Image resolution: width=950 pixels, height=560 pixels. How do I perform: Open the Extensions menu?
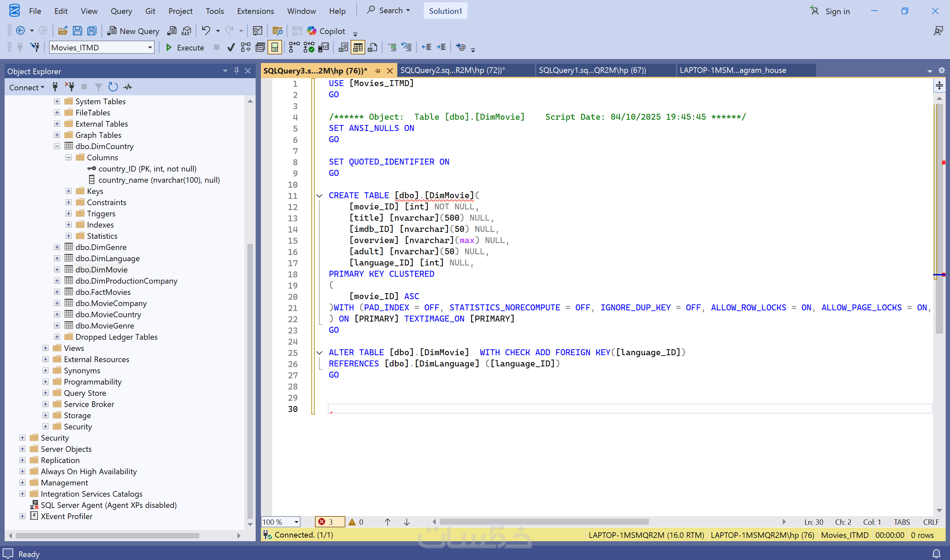[256, 11]
